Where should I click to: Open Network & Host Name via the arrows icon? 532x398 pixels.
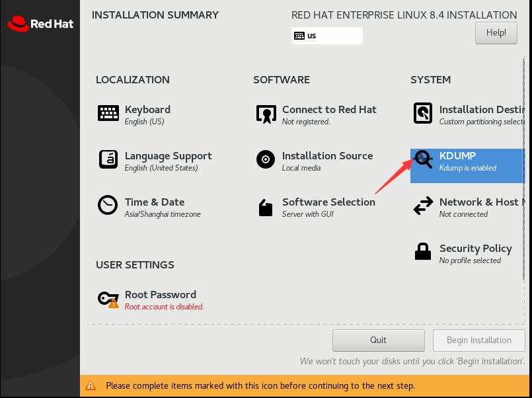(x=423, y=206)
